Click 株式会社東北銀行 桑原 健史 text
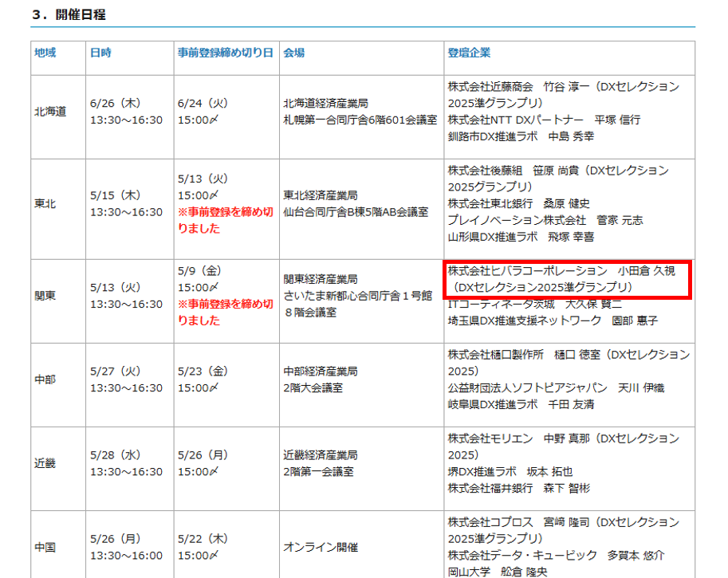This screenshot has height=578, width=728. pos(518,203)
